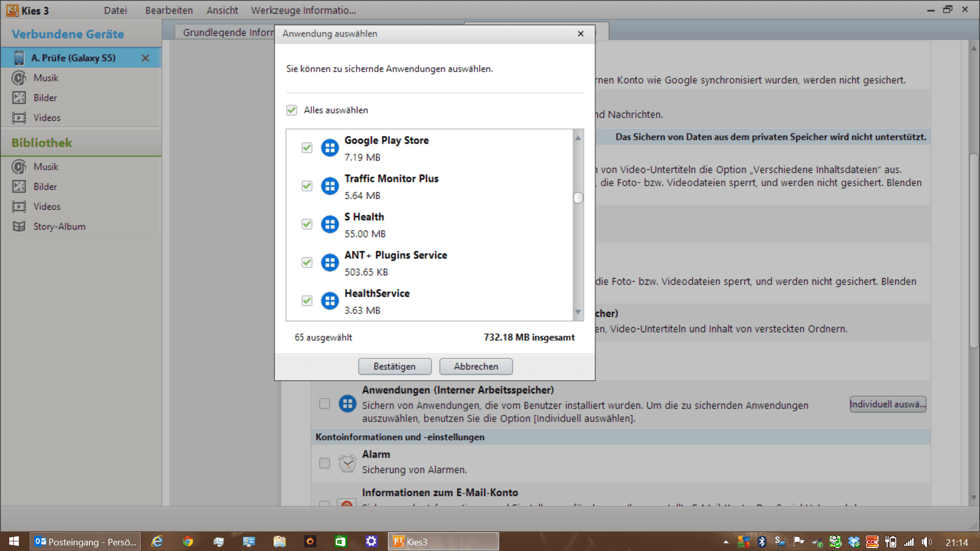The width and height of the screenshot is (980, 551).
Task: Click the Individuell auswä... button
Action: pos(888,404)
